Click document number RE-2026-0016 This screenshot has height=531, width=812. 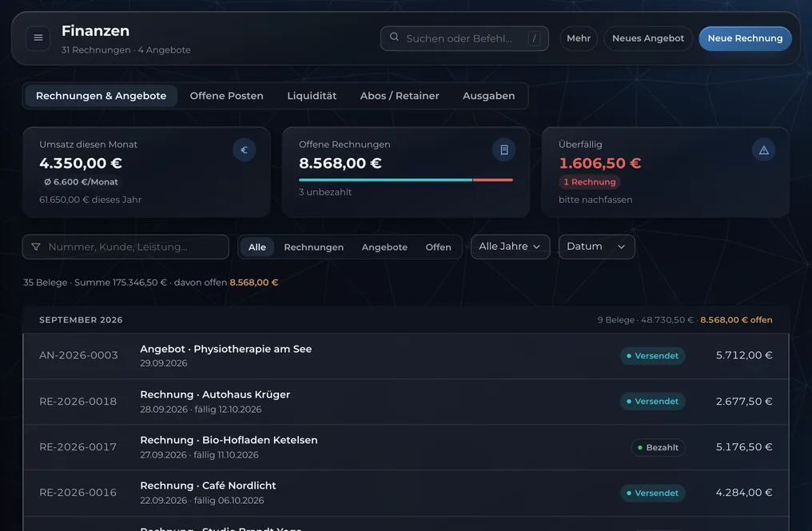point(78,493)
